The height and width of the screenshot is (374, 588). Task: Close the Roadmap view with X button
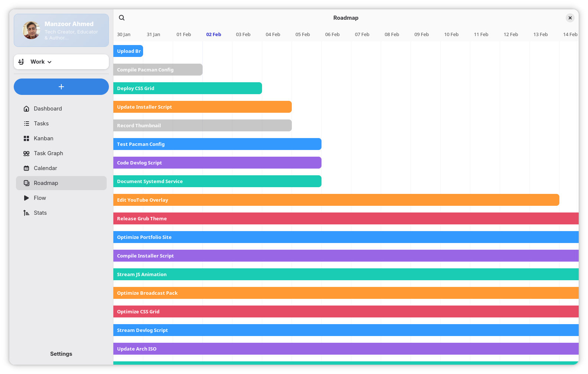point(570,18)
